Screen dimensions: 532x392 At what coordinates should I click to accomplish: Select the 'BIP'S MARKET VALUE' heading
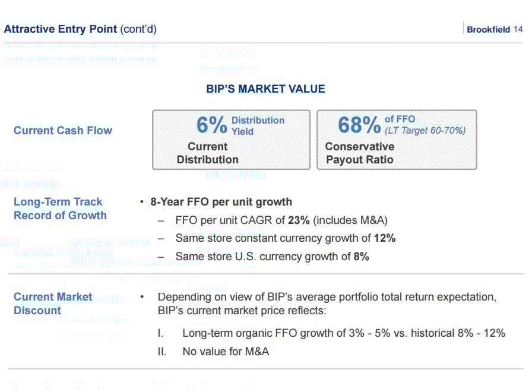[x=265, y=89]
